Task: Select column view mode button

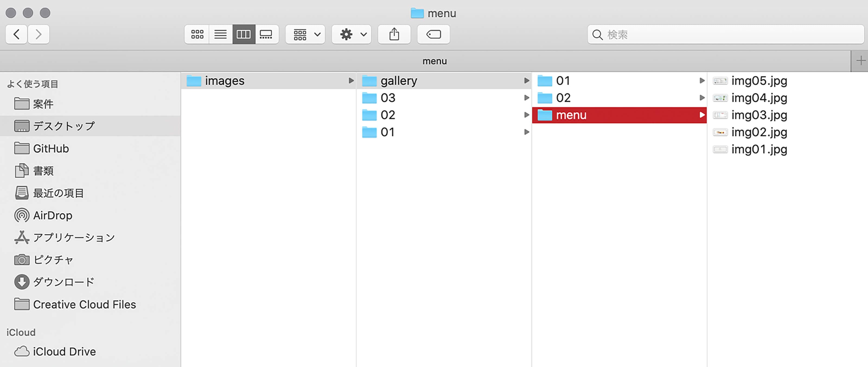Action: 244,34
